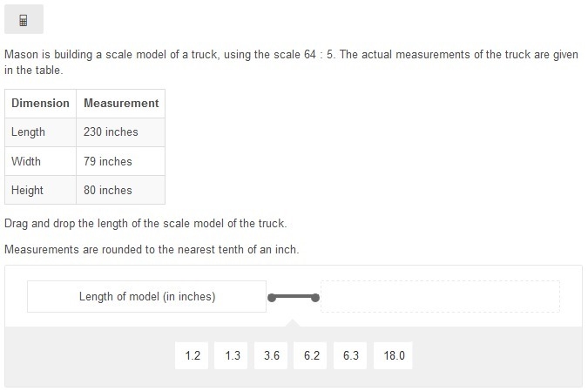Choose the 6.2 answer tile
588x391 pixels.
tap(310, 355)
